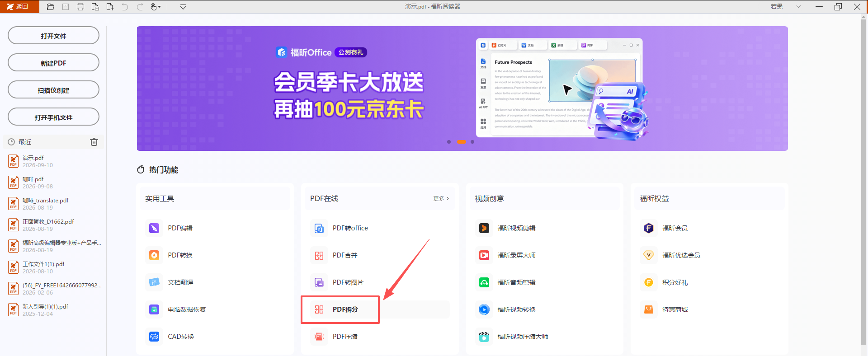This screenshot has height=356, width=868.
Task: Click the 福昕Office promotional banner
Action: (462, 89)
